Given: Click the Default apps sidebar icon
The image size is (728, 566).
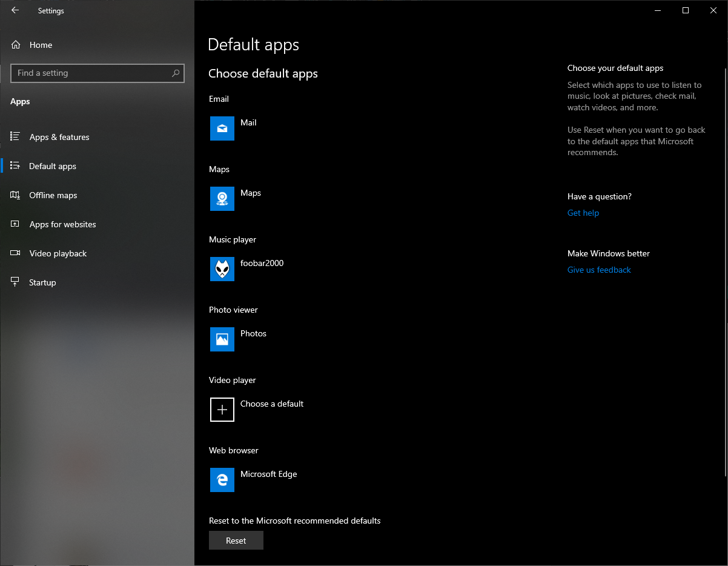Looking at the screenshot, I should (x=15, y=166).
